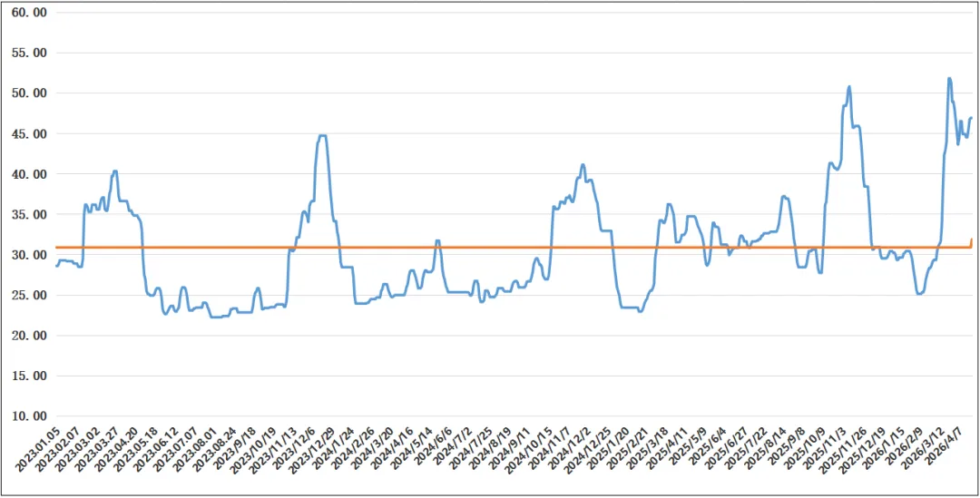Click the blue line's highest peak above 50
Image resolution: width=980 pixels, height=498 pixels.
[x=949, y=79]
